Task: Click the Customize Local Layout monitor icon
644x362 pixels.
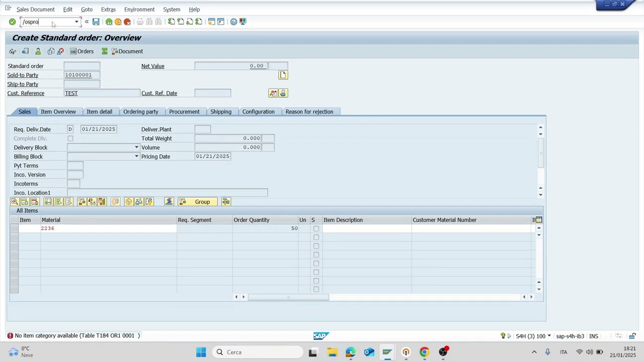Action: click(243, 22)
